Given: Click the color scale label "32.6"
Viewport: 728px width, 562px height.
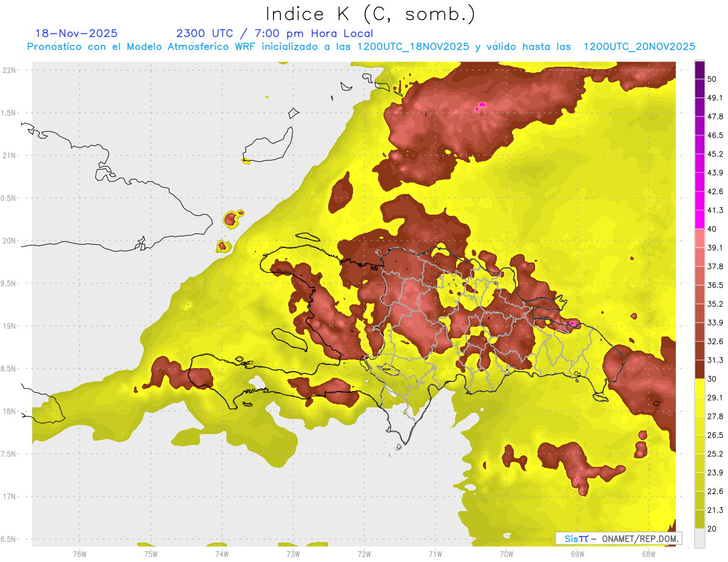Looking at the screenshot, I should click(715, 341).
